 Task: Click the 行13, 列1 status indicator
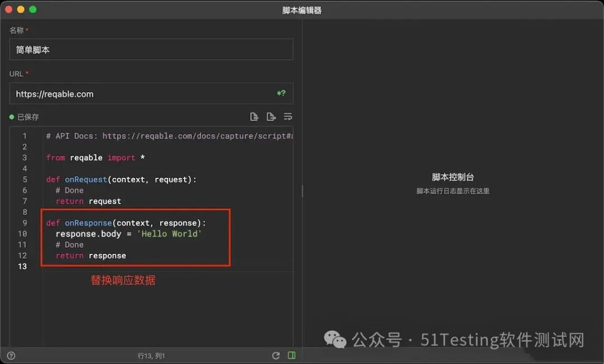[x=151, y=355]
